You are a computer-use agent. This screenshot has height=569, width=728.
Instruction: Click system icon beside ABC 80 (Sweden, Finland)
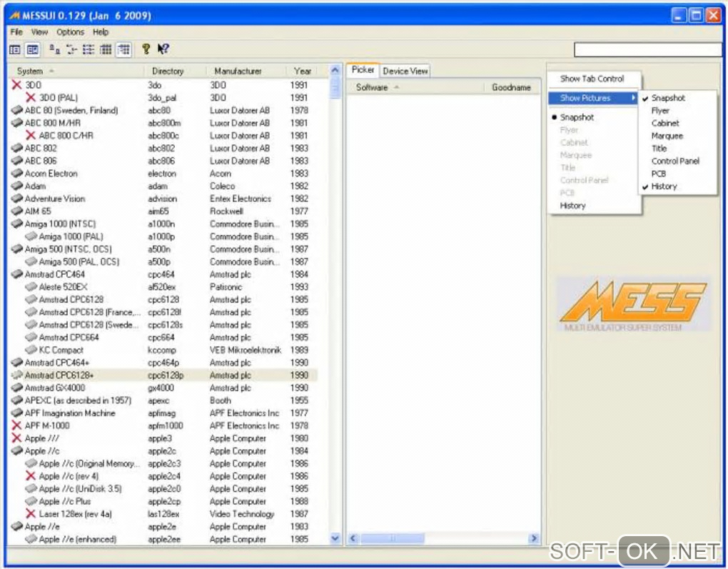point(16,110)
